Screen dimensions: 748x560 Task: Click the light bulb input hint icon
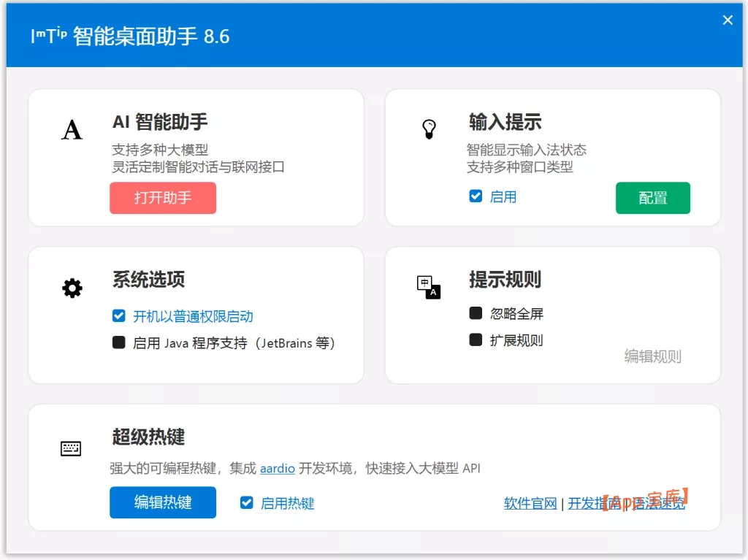pos(429,129)
